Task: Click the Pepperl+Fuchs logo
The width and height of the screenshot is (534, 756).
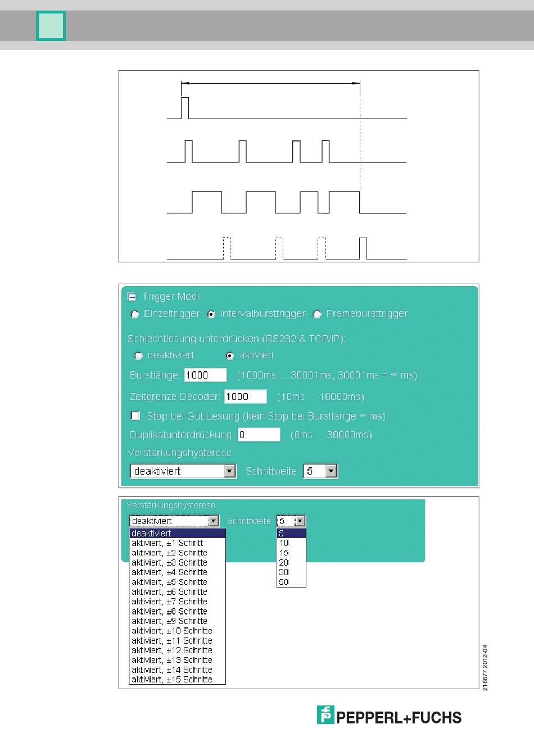Action: pyautogui.click(x=389, y=716)
